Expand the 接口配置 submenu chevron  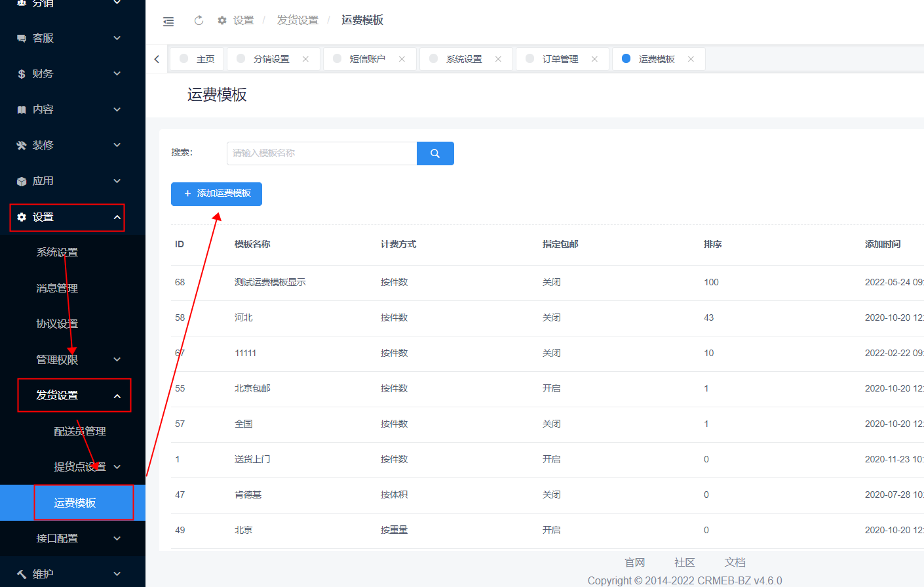pos(117,538)
